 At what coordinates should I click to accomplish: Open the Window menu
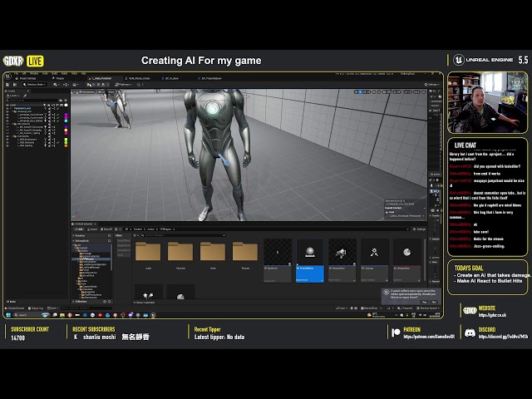click(34, 73)
